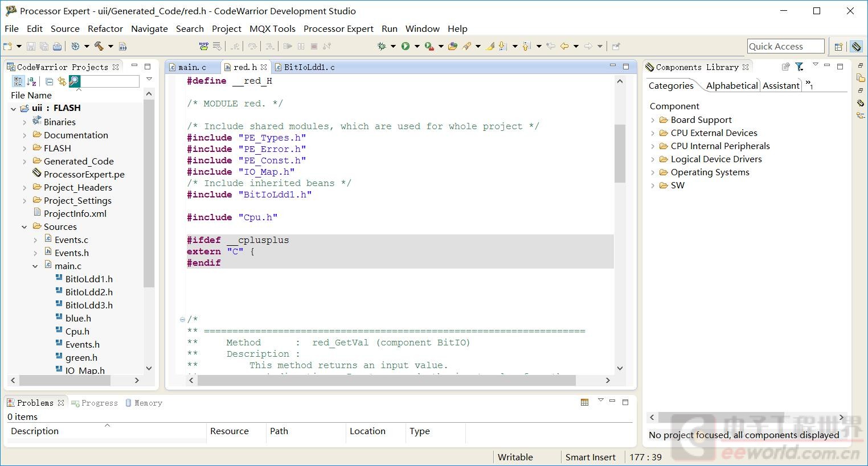Expand the Board Support category
The height and width of the screenshot is (466, 868).
point(653,120)
